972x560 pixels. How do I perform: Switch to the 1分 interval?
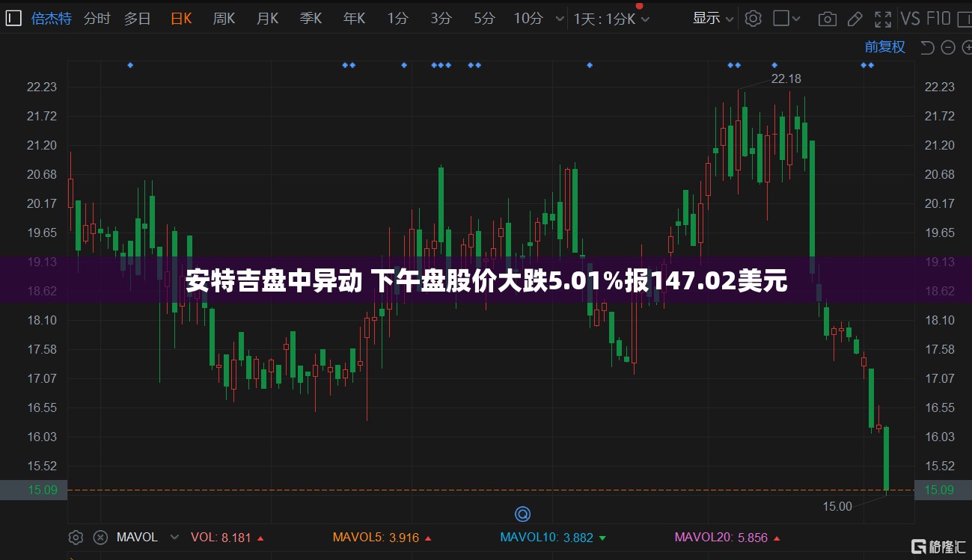pos(397,18)
